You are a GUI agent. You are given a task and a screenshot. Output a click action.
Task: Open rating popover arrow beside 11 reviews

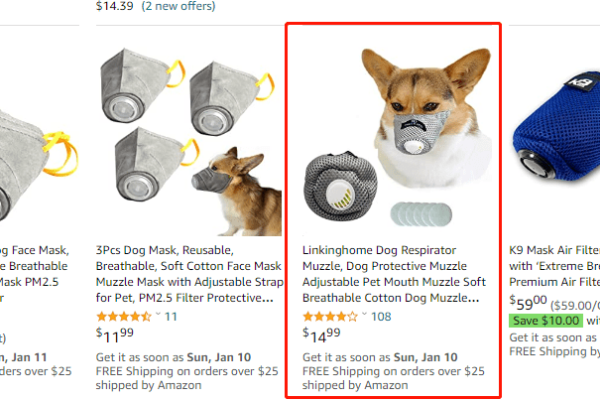tap(157, 316)
